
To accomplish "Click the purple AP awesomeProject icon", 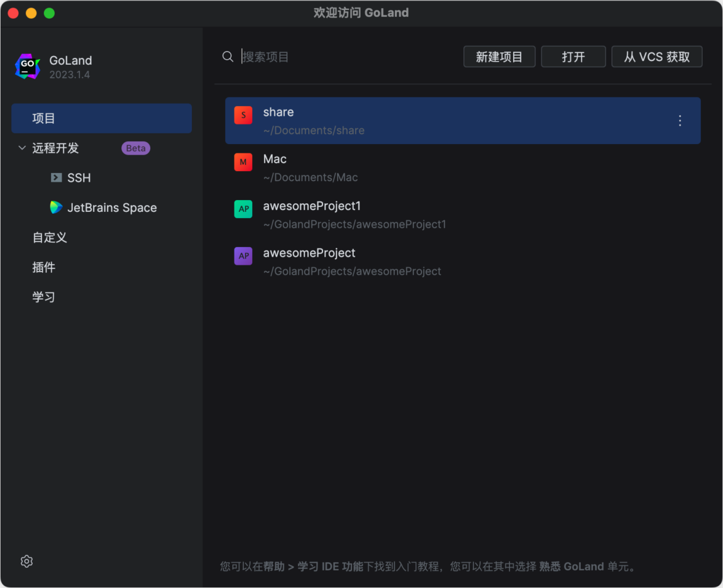I will [243, 256].
